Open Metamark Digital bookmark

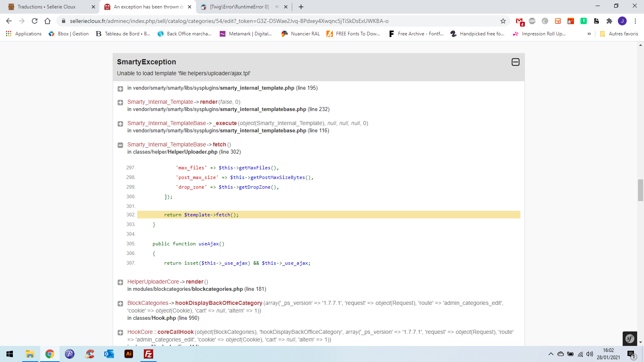point(246,34)
